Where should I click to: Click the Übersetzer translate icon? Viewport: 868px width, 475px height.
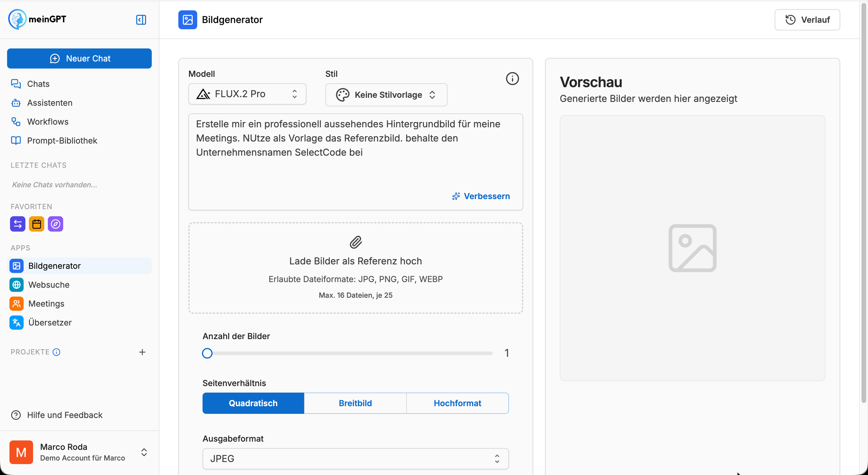coord(17,323)
